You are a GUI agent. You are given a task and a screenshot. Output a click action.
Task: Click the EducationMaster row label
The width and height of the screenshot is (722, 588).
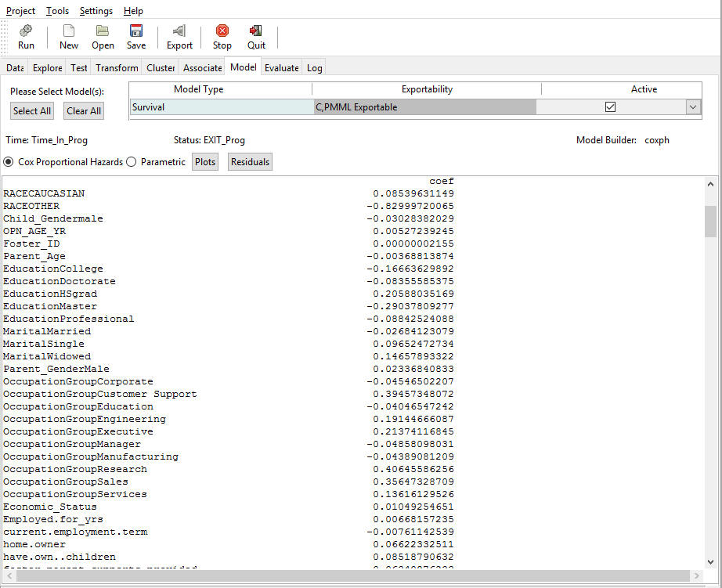coord(50,306)
